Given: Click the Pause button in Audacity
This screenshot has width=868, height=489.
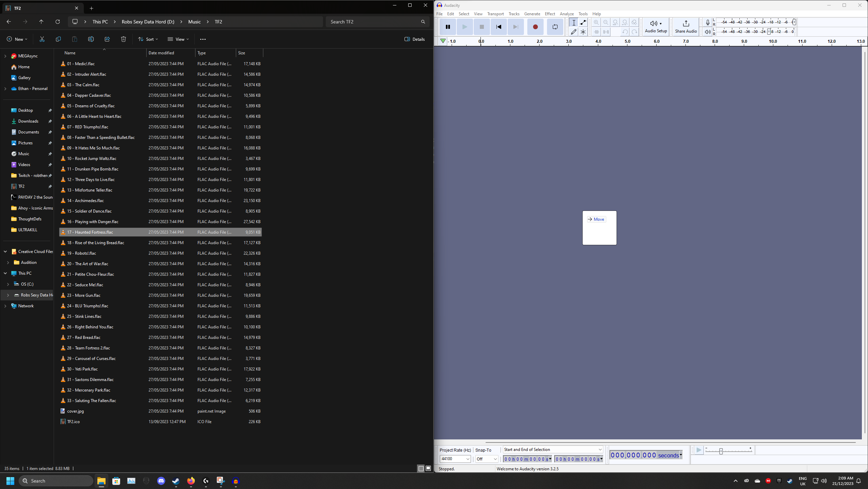Looking at the screenshot, I should coord(448,27).
